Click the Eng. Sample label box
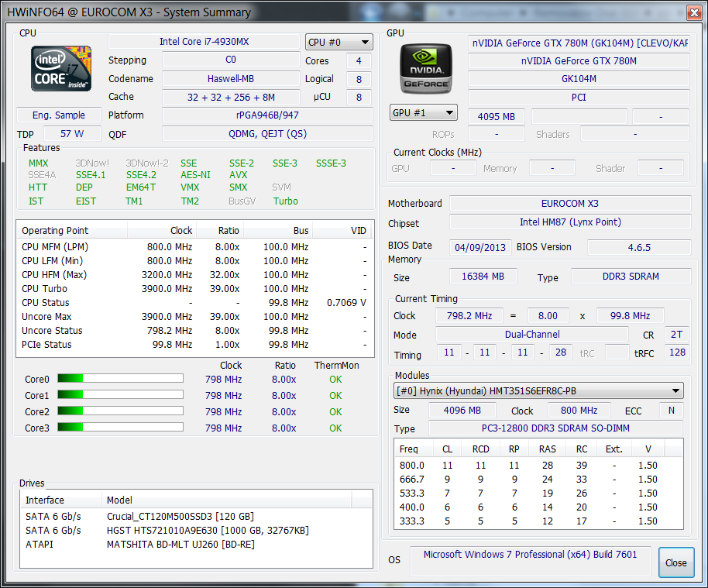This screenshot has width=708, height=588. [59, 115]
